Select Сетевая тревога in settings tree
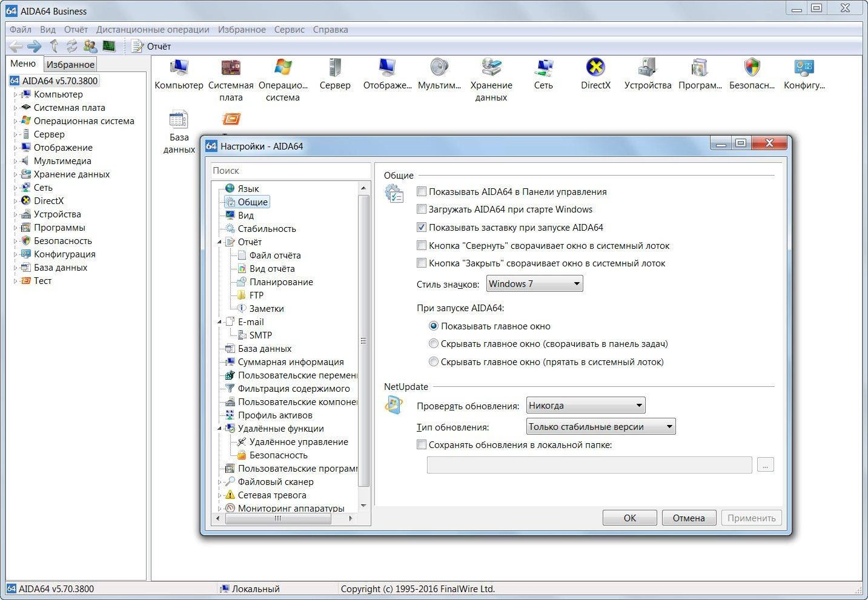868x600 pixels. pyautogui.click(x=271, y=495)
